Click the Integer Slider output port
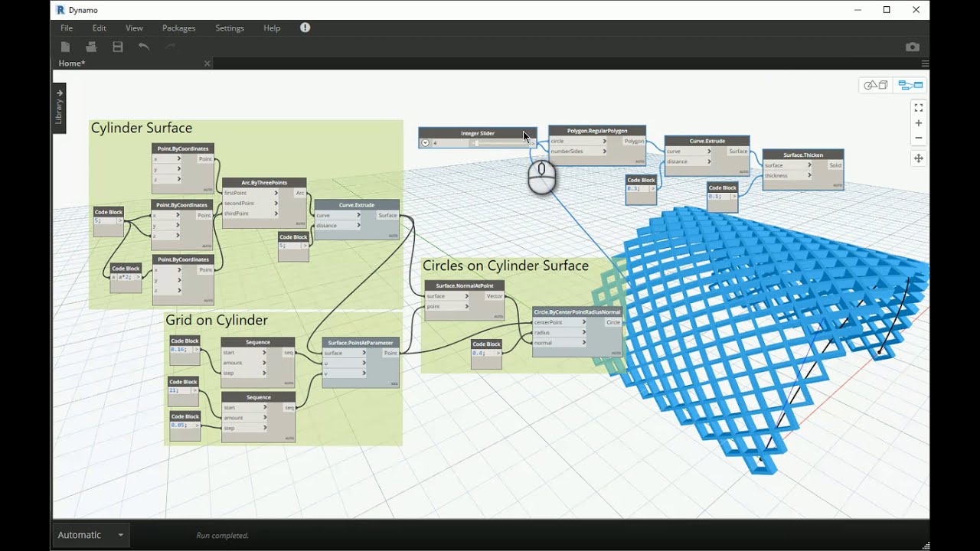Screen dimensions: 980x551 click(533, 143)
